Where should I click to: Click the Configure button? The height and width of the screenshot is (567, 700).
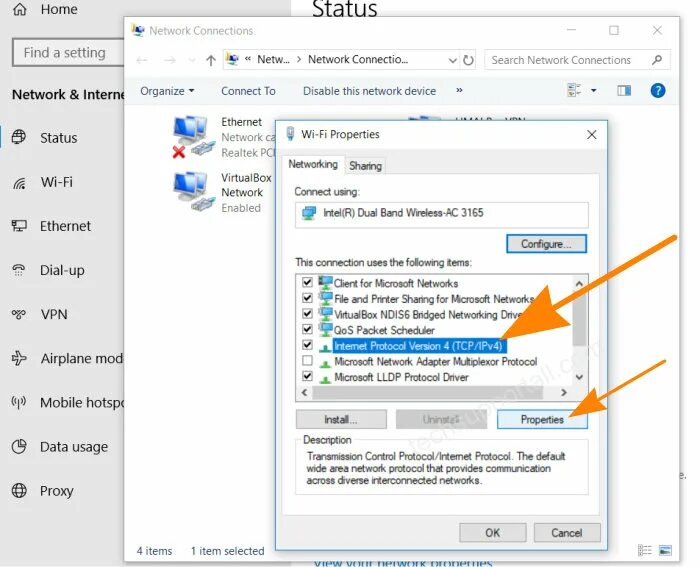546,244
